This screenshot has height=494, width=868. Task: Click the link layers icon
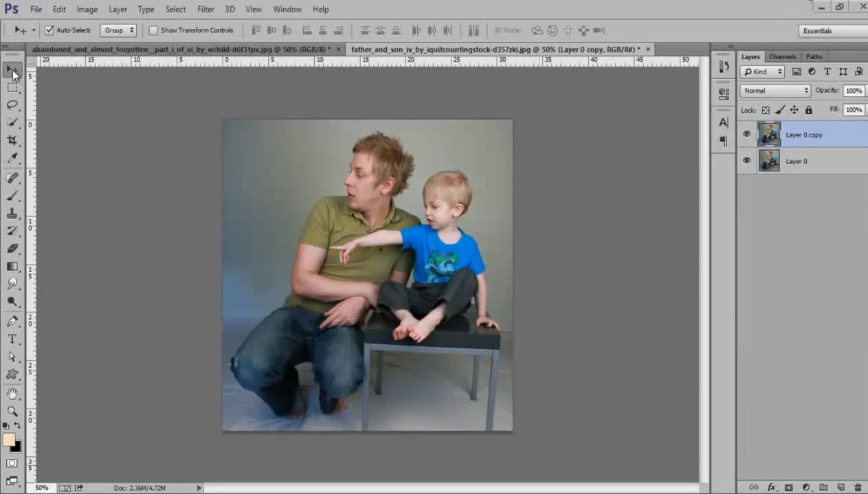tap(754, 487)
